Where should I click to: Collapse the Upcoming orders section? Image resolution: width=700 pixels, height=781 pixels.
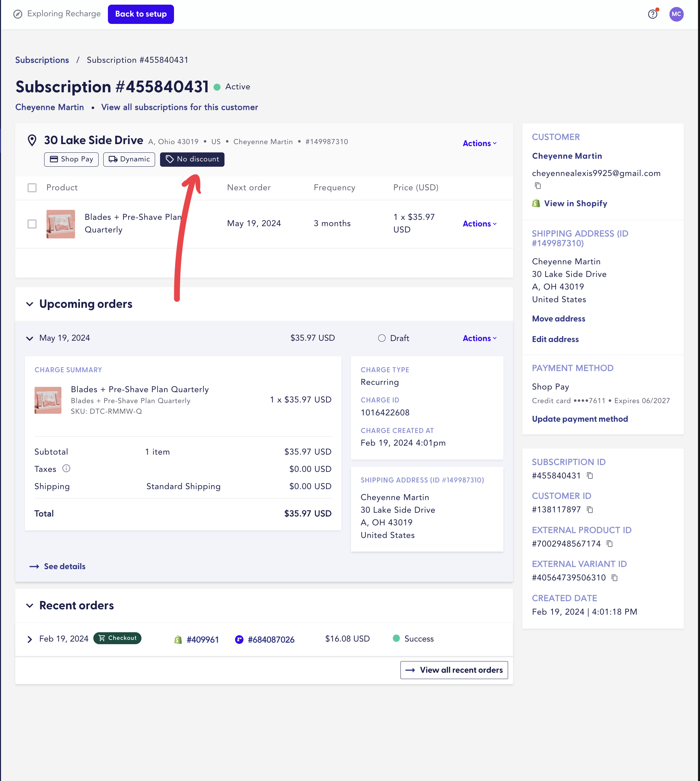tap(30, 304)
